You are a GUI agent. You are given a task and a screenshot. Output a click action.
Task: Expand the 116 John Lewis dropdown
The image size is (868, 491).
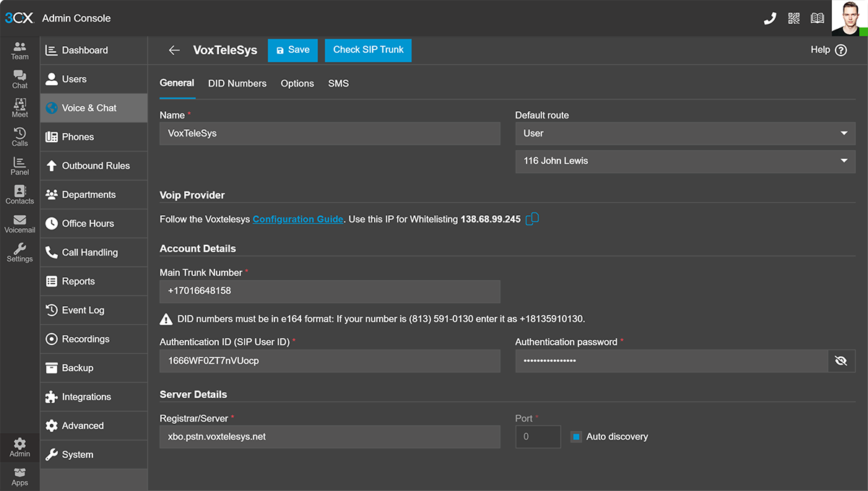(x=685, y=161)
